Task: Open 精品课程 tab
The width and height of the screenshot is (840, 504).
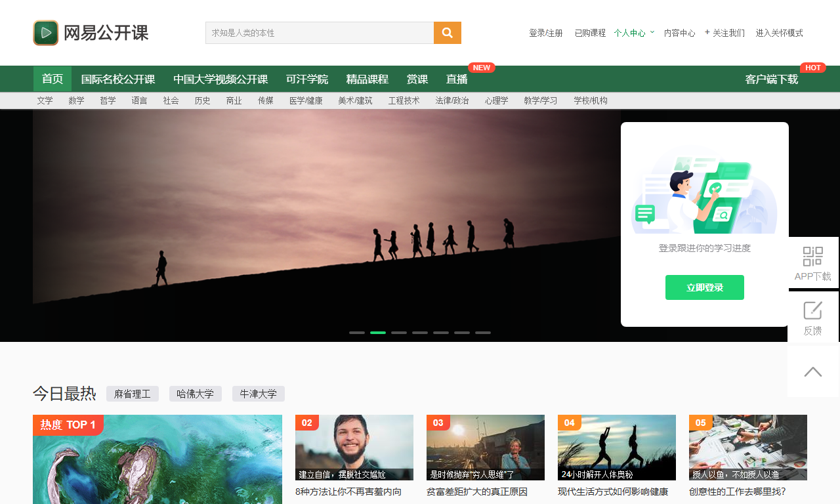Action: [367, 79]
